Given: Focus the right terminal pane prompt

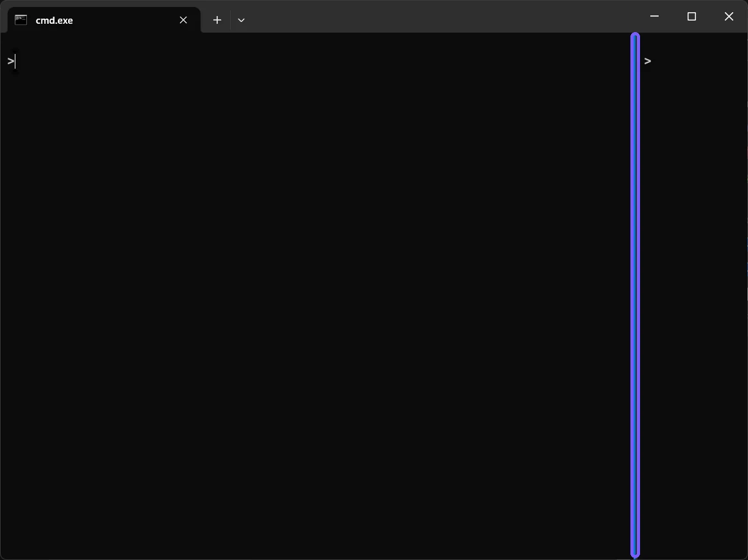Looking at the screenshot, I should 647,61.
